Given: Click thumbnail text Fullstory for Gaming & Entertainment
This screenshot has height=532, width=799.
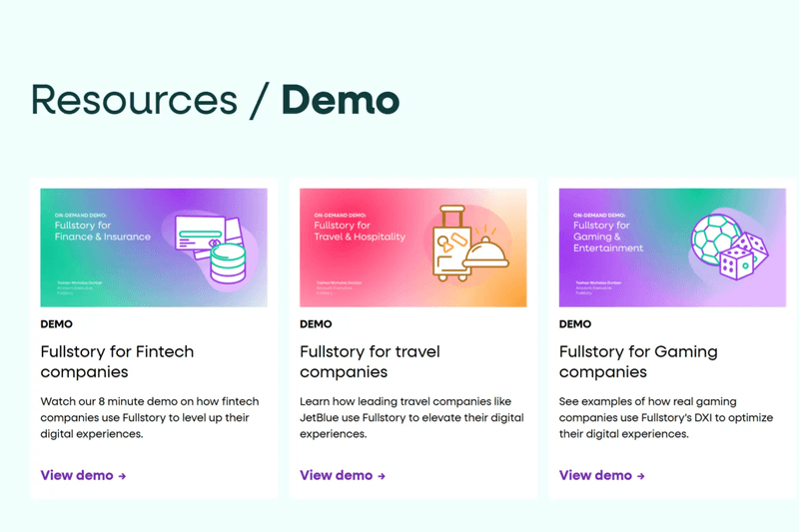Looking at the screenshot, I should [x=608, y=237].
